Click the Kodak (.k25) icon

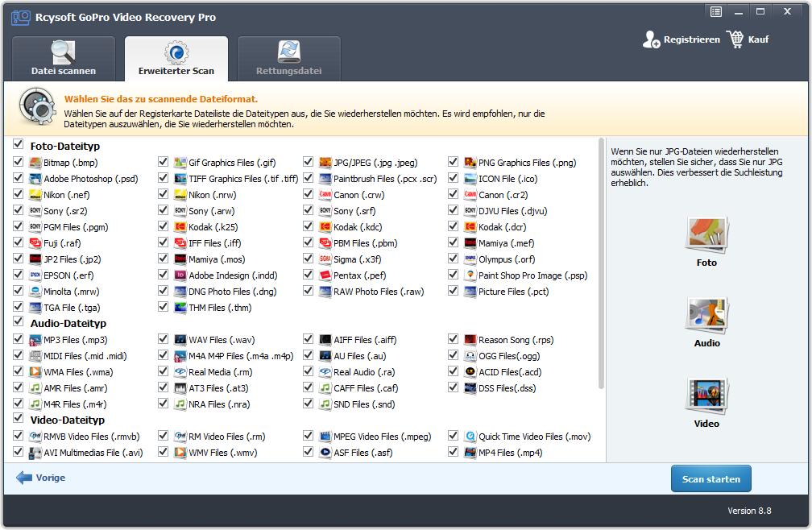(180, 226)
